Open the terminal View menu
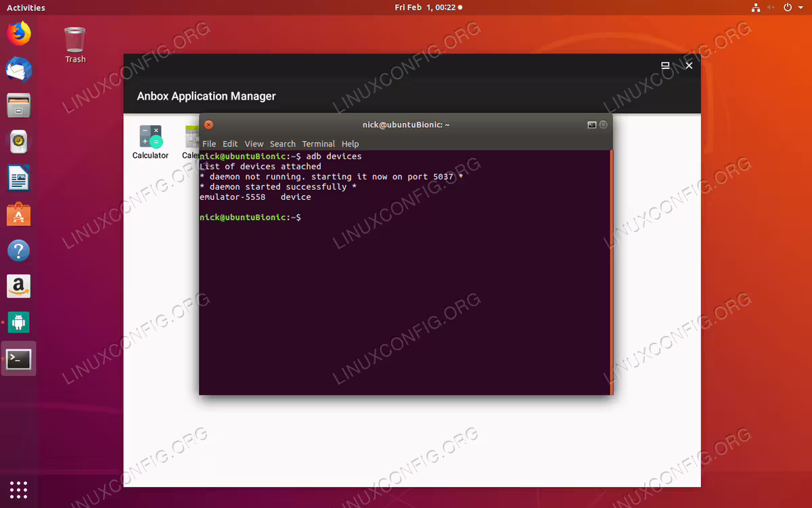Screen dimensions: 812x508 [254, 144]
